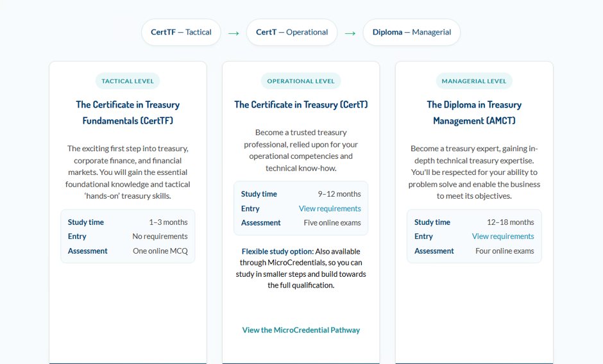Click the Five online exams assessment value
Screen dimensions: 603x364
(332, 223)
